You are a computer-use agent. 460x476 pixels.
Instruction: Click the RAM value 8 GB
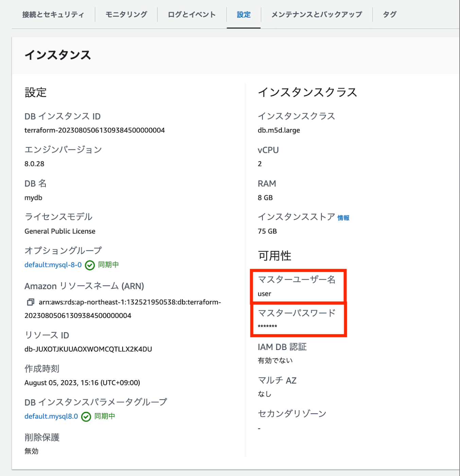tap(265, 198)
